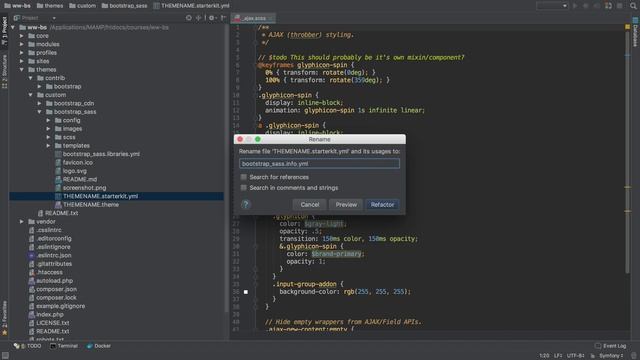
Task: Collapse the contrib folder
Action: tap(31, 78)
